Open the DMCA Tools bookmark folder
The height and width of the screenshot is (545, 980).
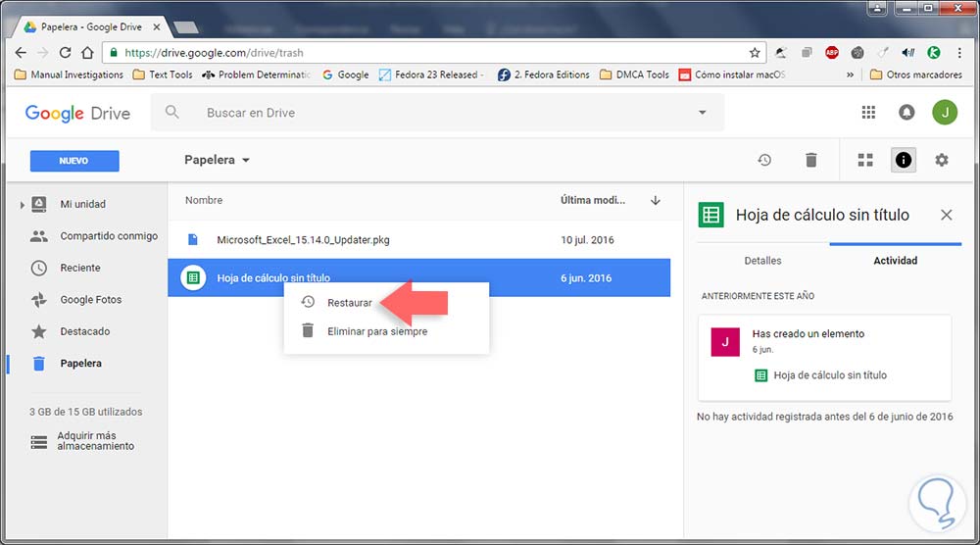coord(634,74)
